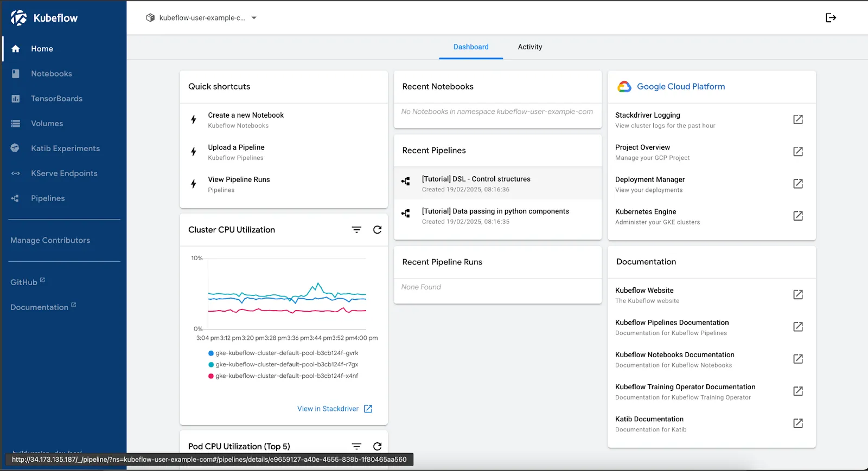Click the logout icon in the top bar

click(x=831, y=18)
